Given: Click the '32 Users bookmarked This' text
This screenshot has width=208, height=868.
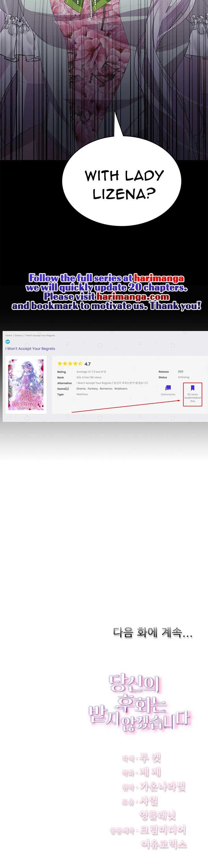Looking at the screenshot, I should (x=192, y=398).
